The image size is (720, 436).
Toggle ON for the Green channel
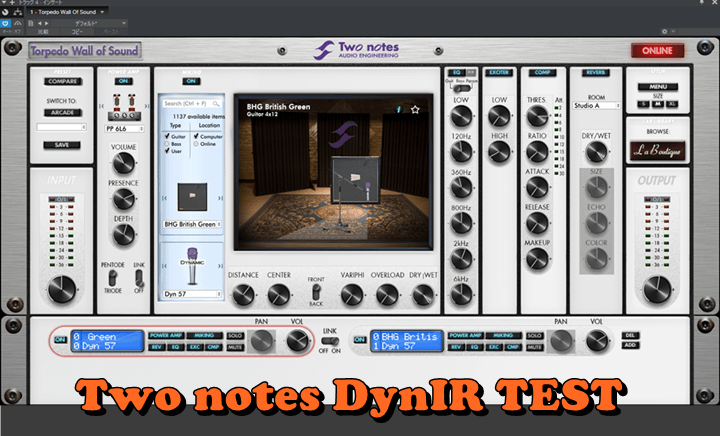60,340
